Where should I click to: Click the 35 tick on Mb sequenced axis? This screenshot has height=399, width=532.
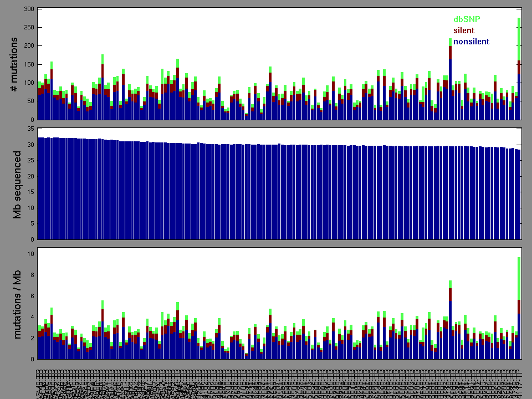coord(30,129)
